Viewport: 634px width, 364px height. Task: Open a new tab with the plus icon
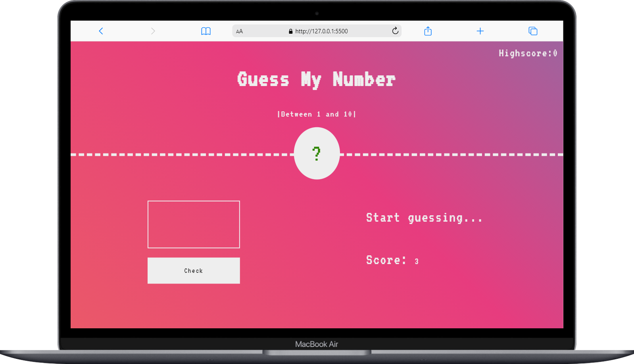tap(480, 31)
